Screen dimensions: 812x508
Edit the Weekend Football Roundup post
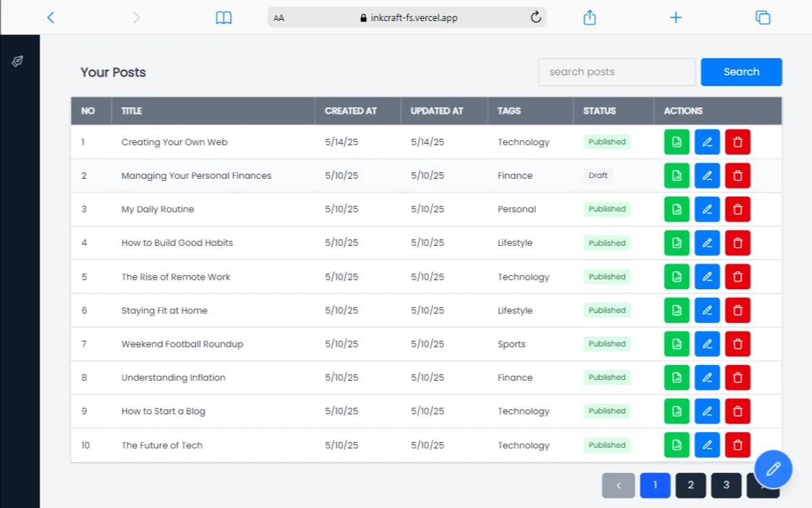(x=707, y=344)
